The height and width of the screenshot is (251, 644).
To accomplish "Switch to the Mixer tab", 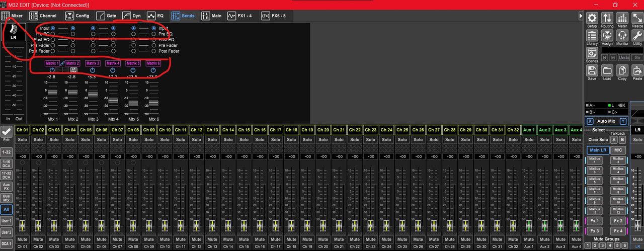I will pyautogui.click(x=12, y=16).
